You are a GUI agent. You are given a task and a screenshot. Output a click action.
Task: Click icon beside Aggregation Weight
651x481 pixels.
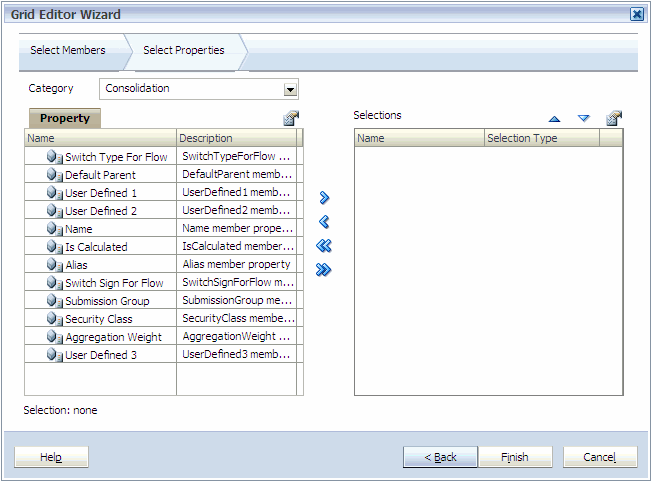click(54, 337)
